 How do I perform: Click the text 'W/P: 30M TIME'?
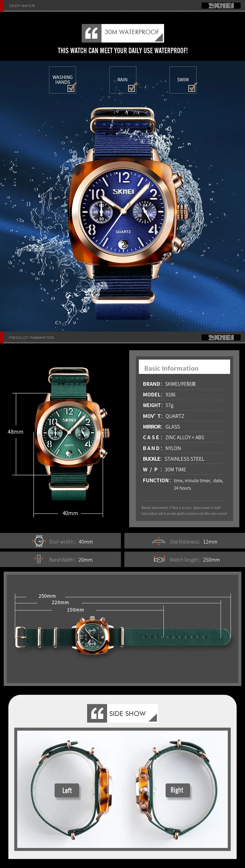coord(165,469)
